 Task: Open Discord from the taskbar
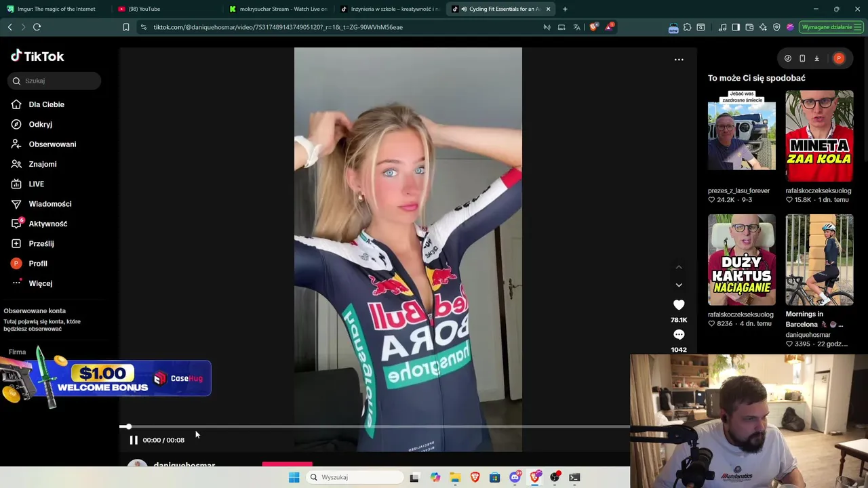click(x=515, y=477)
